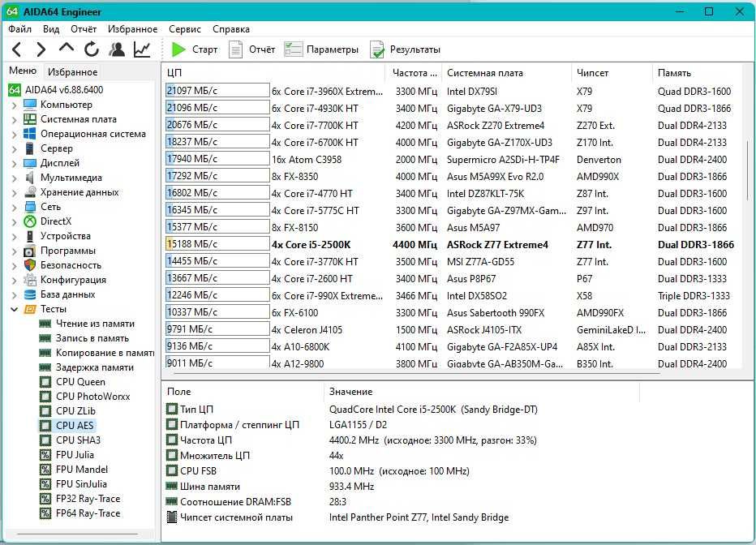Collapse the Тесты tree node
This screenshot has height=545, width=756.
pos(14,309)
